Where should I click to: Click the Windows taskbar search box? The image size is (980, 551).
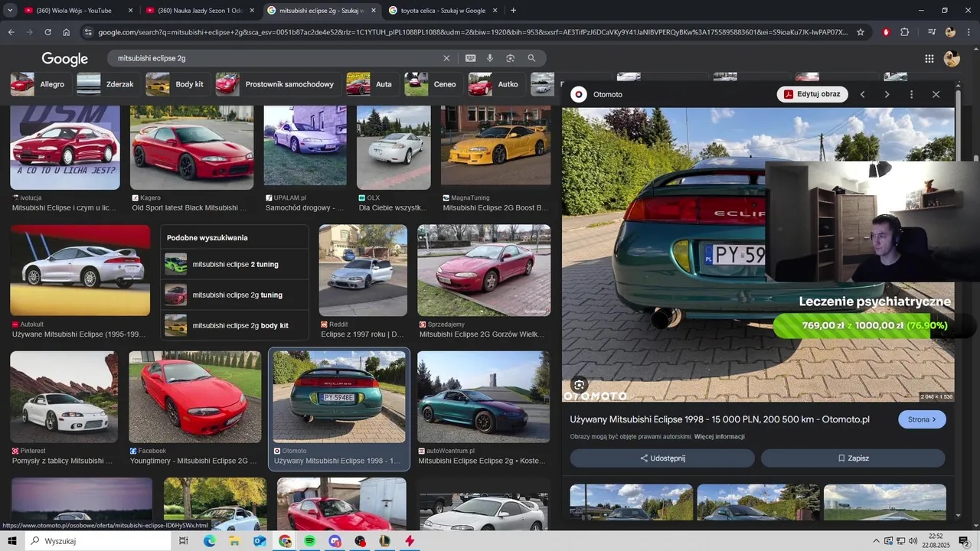[x=97, y=541]
